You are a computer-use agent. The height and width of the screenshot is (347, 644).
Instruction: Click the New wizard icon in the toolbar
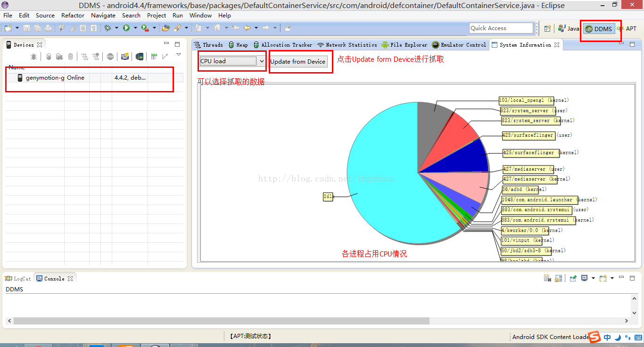[x=8, y=28]
